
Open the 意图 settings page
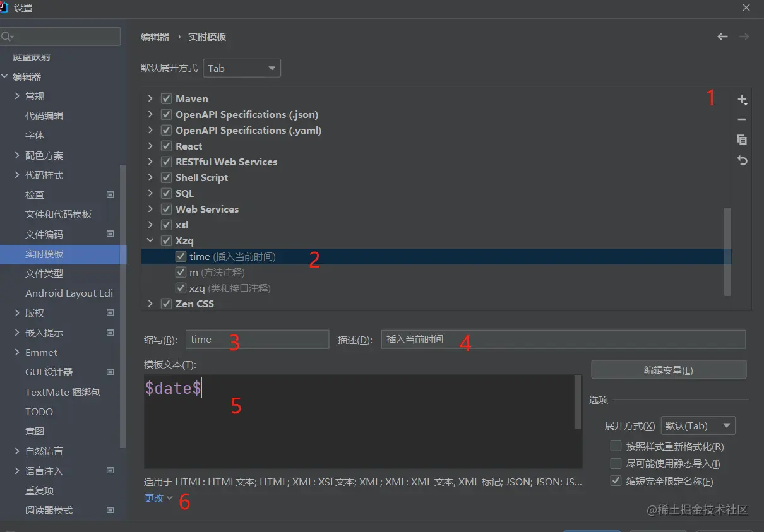(x=35, y=431)
